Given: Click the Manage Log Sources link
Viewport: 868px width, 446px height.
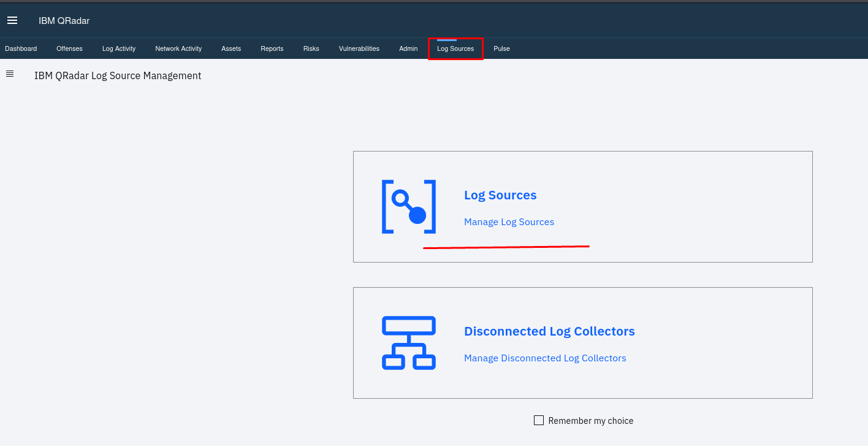Looking at the screenshot, I should pos(509,222).
